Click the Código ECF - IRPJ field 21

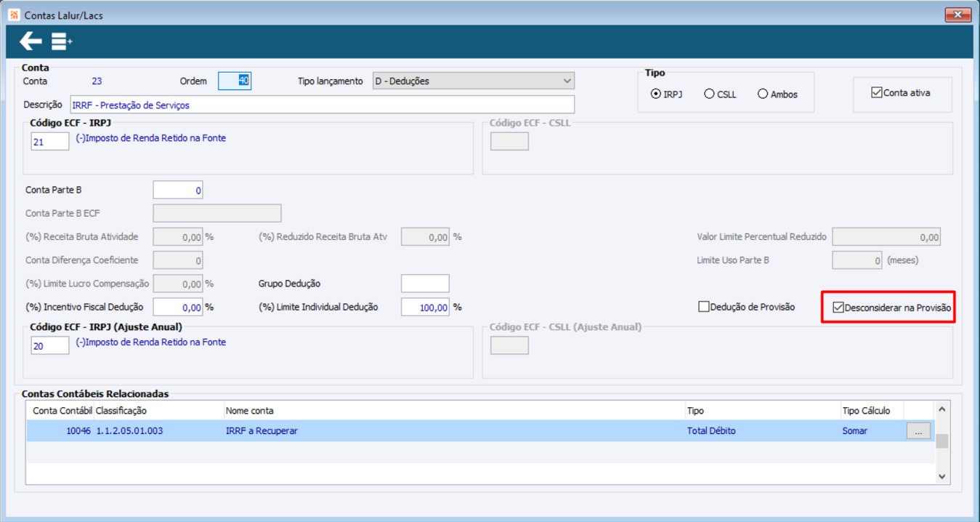click(x=50, y=142)
